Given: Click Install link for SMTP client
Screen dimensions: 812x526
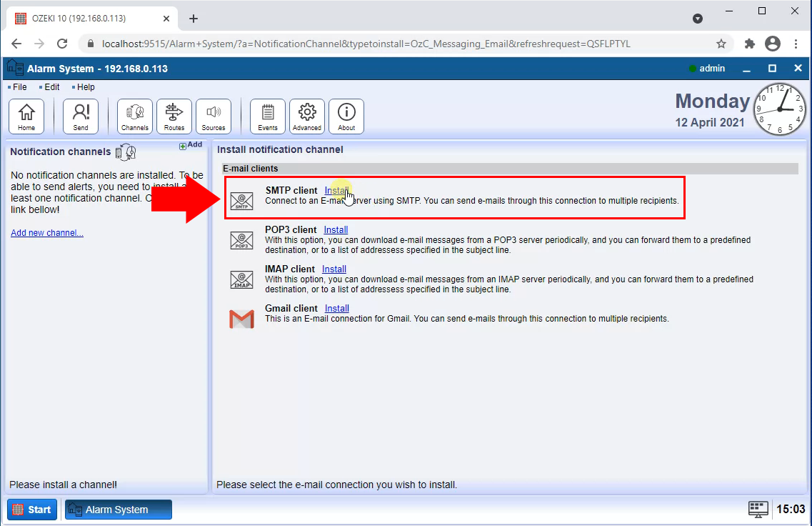Looking at the screenshot, I should (336, 190).
